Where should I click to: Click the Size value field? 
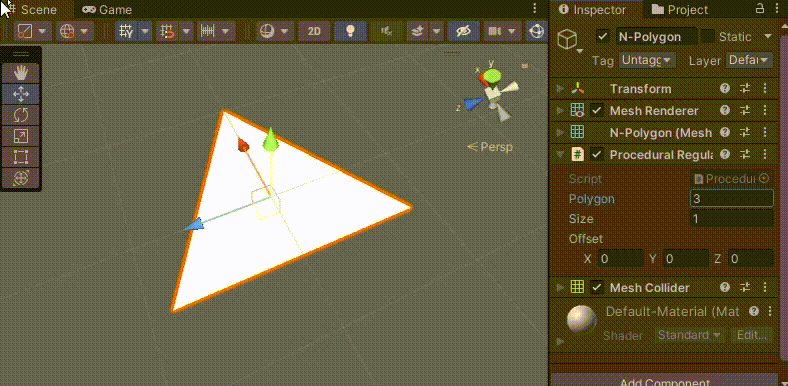[732, 219]
